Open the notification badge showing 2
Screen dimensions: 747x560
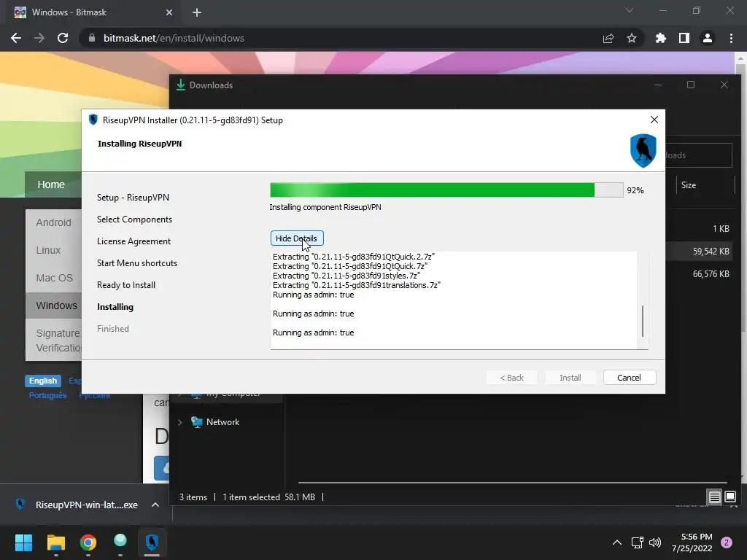(727, 542)
